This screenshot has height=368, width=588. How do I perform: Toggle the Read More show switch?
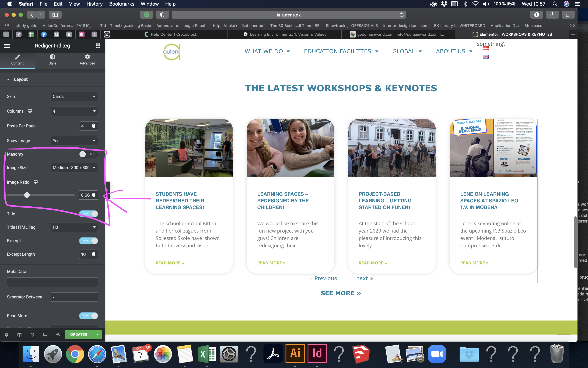[x=88, y=315]
